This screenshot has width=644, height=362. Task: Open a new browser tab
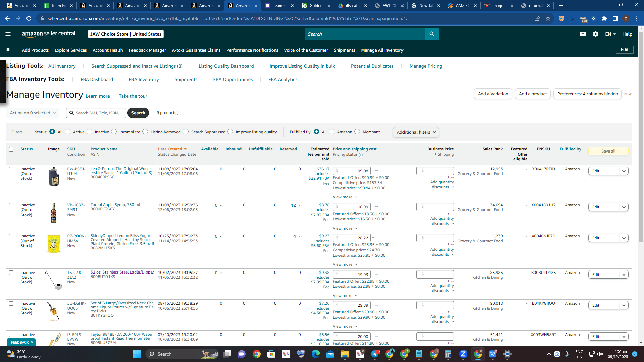[x=561, y=6]
